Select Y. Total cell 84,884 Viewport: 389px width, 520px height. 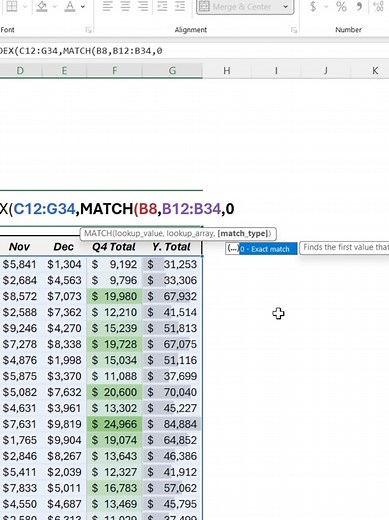(x=172, y=424)
